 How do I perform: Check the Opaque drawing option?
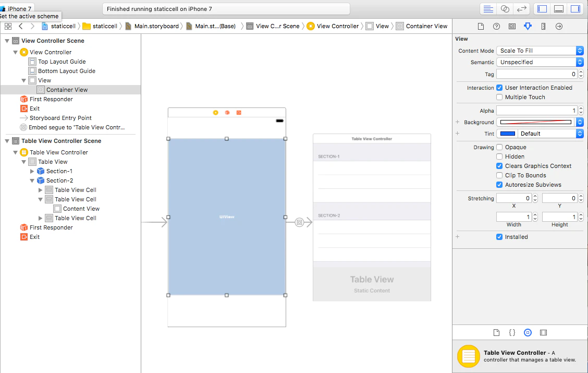pyautogui.click(x=499, y=147)
